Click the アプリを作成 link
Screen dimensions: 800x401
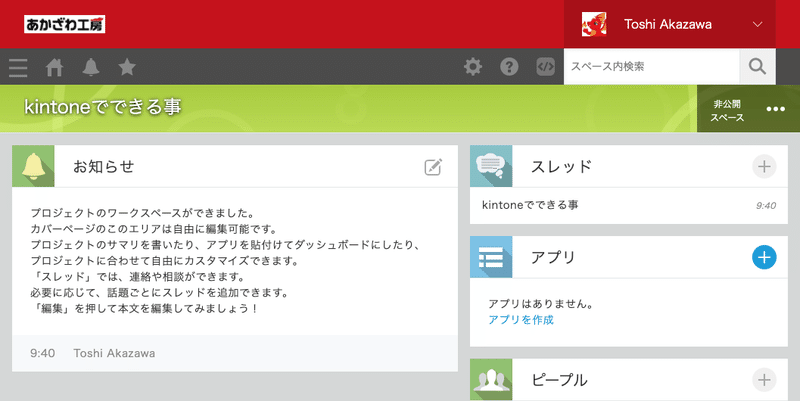[521, 320]
